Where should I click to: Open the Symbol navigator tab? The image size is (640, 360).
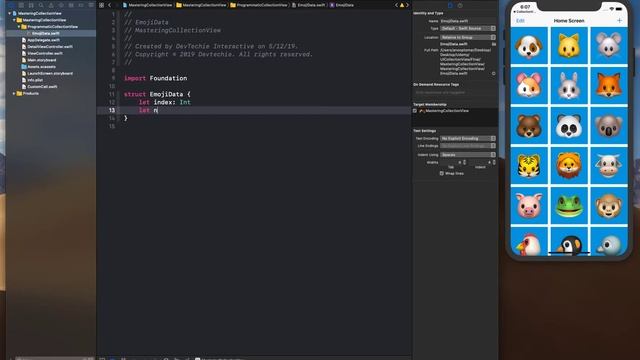click(x=31, y=5)
